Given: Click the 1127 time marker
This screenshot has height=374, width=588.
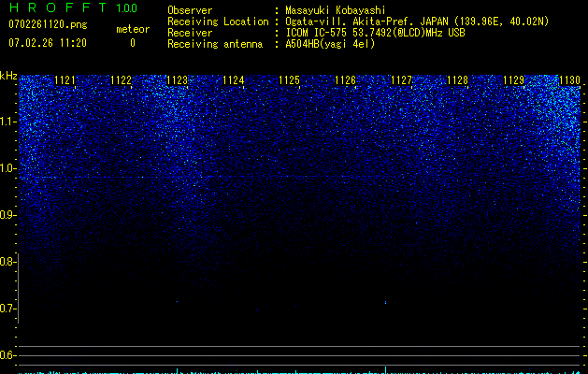Looking at the screenshot, I should pyautogui.click(x=401, y=80).
